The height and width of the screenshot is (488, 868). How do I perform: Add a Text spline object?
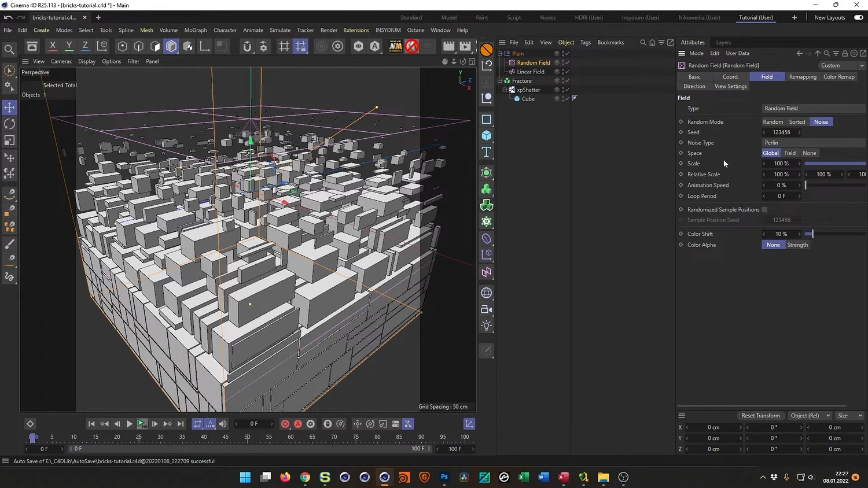487,152
